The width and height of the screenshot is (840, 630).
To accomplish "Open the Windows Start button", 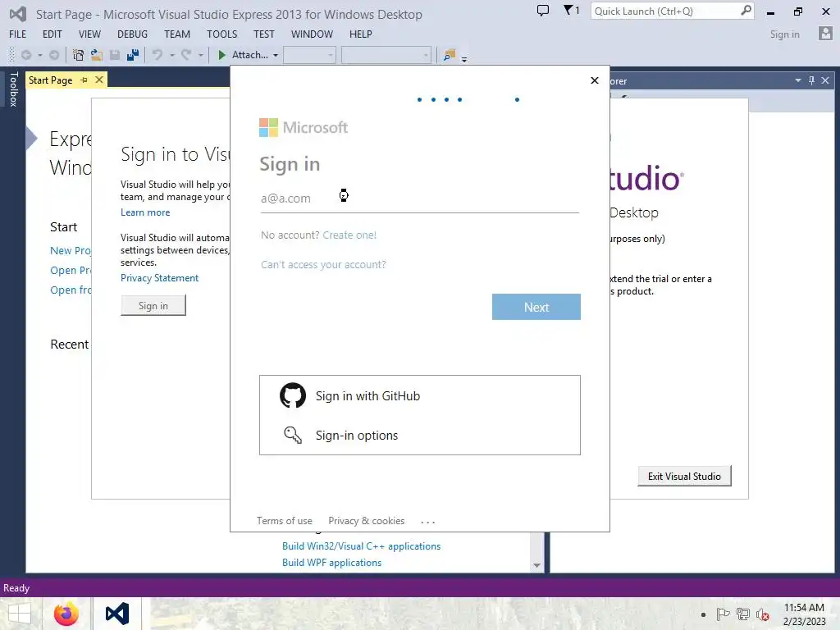I will click(20, 614).
